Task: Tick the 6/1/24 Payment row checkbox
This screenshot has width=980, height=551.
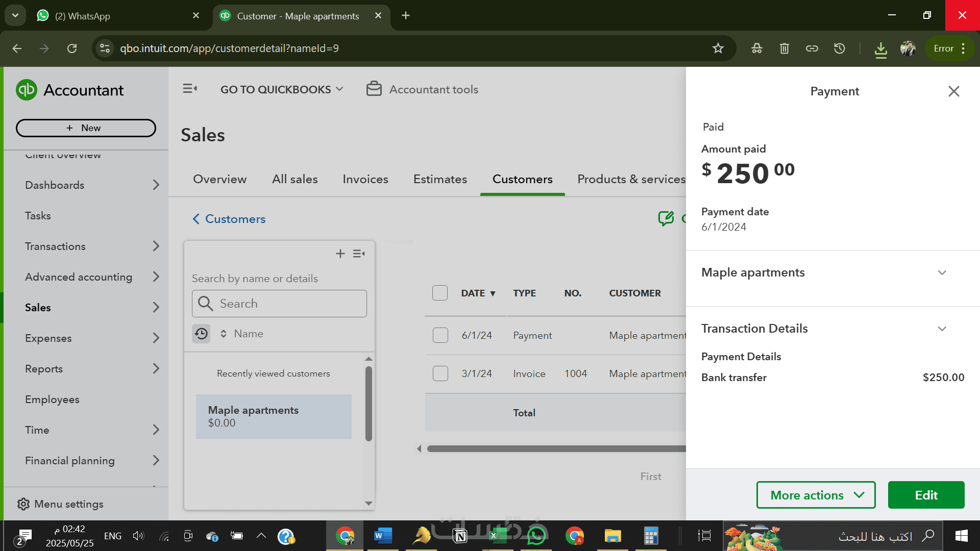Action: point(440,335)
